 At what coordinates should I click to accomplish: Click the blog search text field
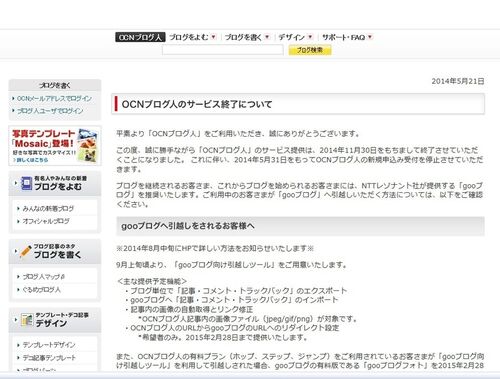click(x=223, y=50)
